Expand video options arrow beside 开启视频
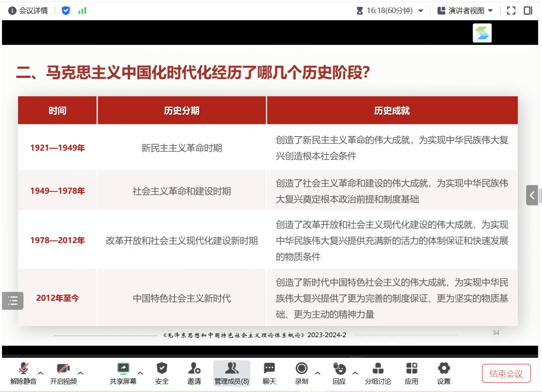542x392 pixels. (x=81, y=373)
